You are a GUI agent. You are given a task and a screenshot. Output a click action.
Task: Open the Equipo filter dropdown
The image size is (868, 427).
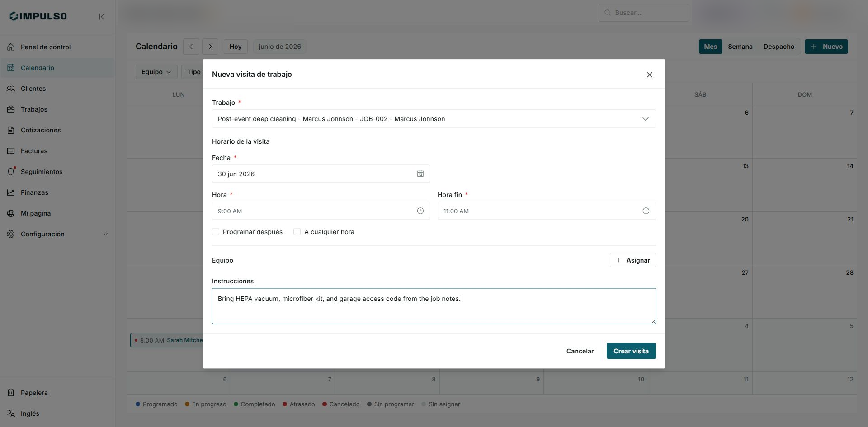coord(156,72)
